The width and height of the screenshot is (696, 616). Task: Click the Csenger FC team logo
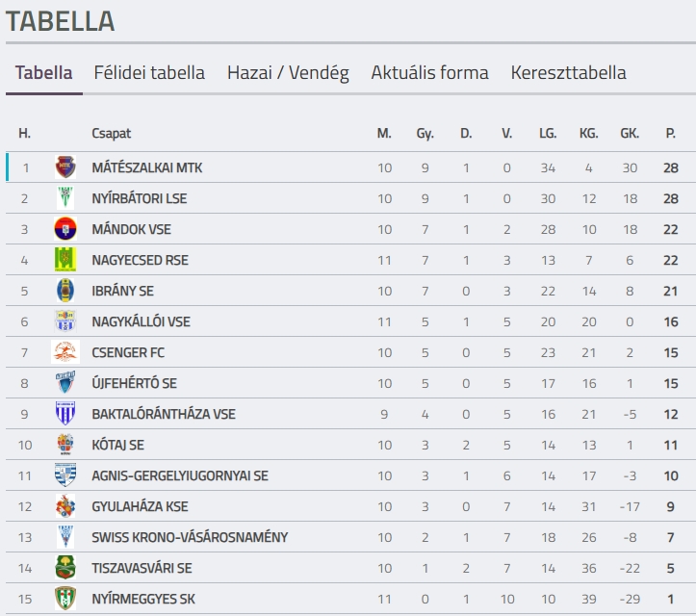click(x=64, y=352)
